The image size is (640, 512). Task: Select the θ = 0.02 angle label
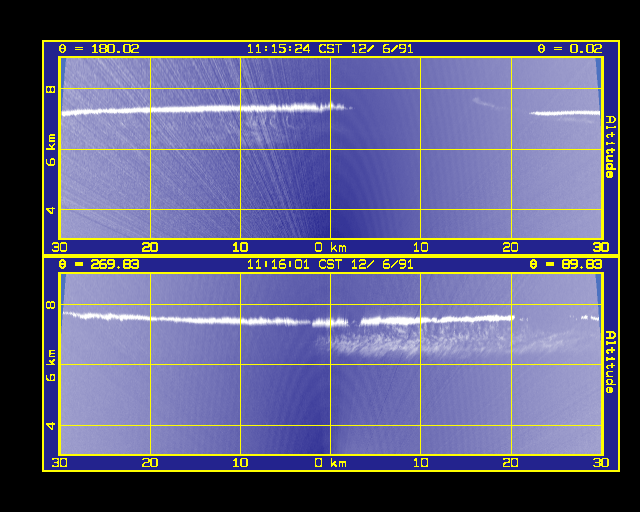tap(570, 49)
